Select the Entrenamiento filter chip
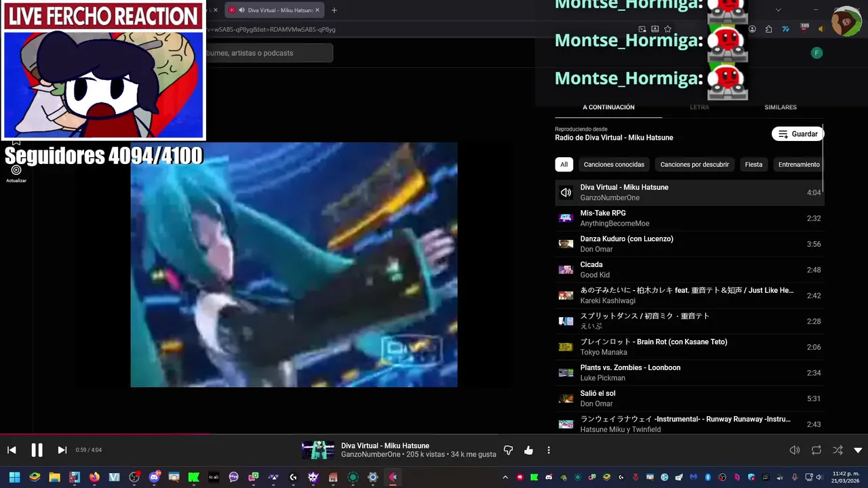The width and height of the screenshot is (868, 488). pos(799,165)
